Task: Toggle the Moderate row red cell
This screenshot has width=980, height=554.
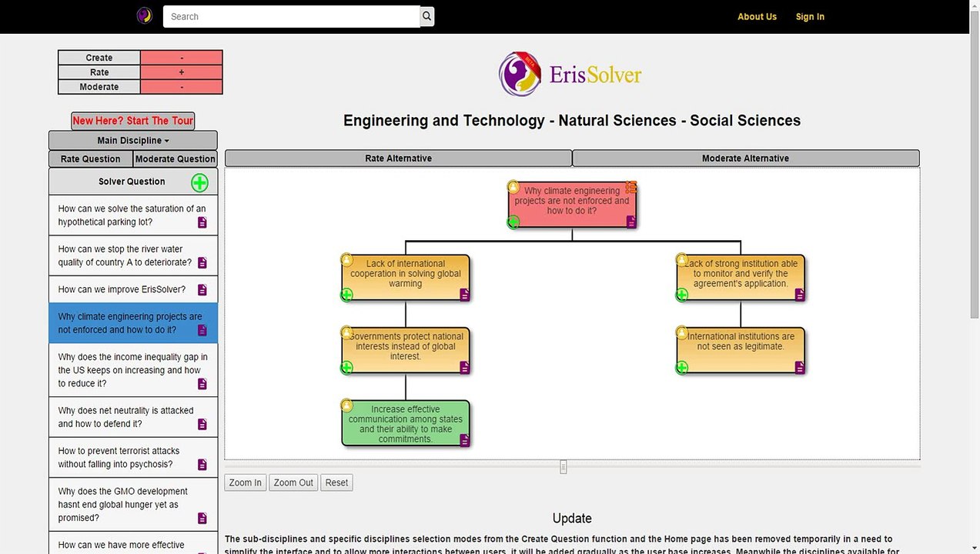Action: [182, 87]
